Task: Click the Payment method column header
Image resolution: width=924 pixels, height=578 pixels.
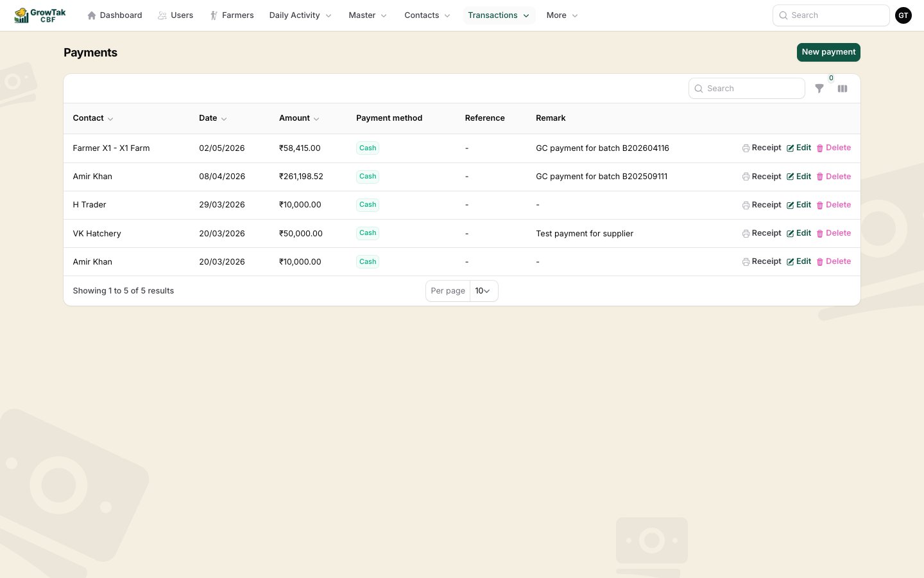Action: (389, 118)
